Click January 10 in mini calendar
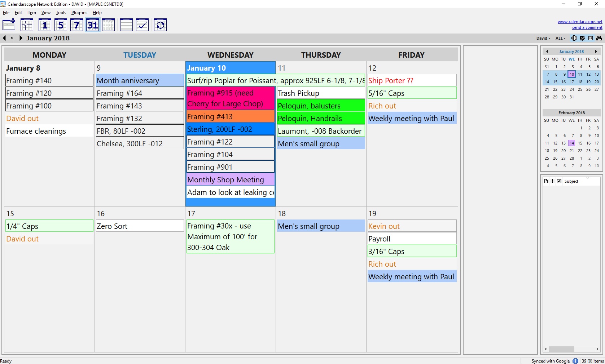 tap(571, 74)
